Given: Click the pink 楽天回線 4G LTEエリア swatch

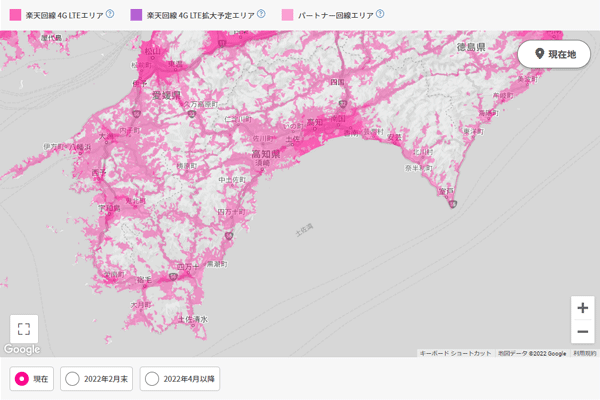Looking at the screenshot, I should 15,15.
